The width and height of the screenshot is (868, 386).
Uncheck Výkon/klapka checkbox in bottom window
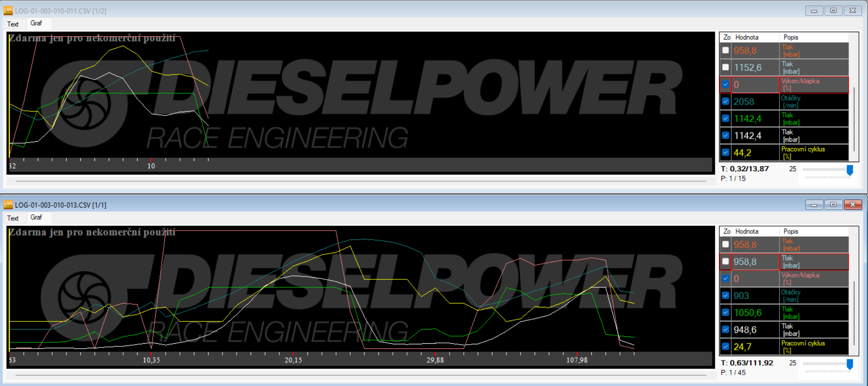click(x=725, y=278)
